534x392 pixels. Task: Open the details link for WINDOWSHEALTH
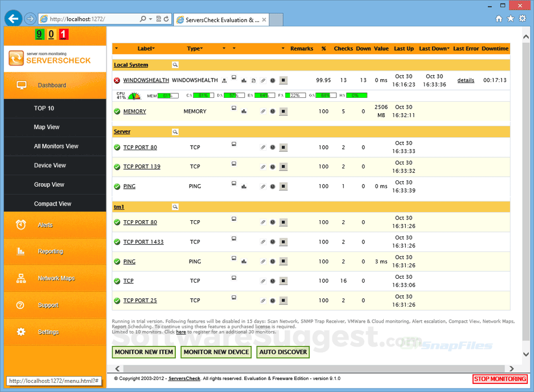pos(466,80)
